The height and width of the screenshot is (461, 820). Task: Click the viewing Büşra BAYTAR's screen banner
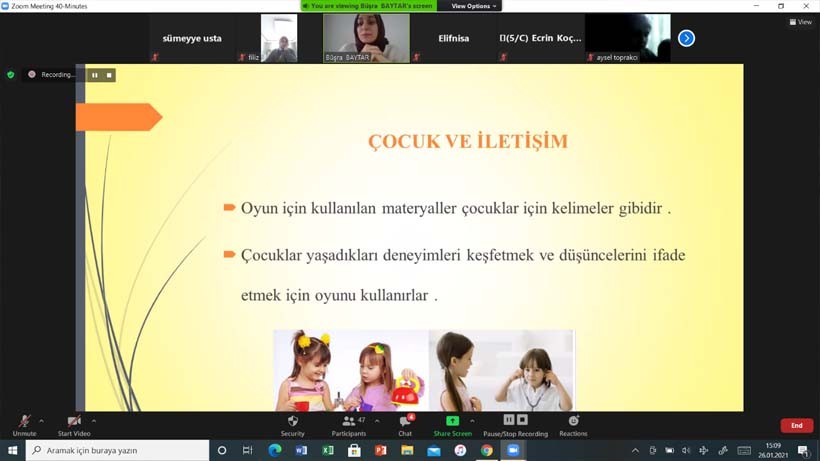point(370,6)
